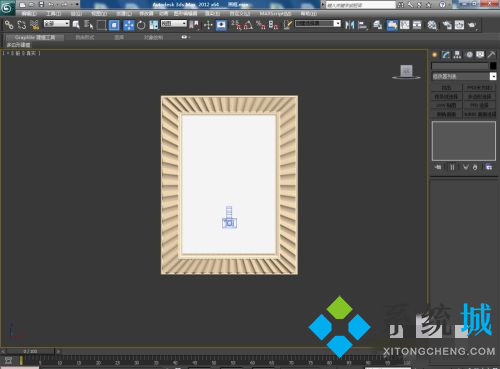Select the Bind to Space Warp tool
This screenshot has width=500, height=369.
pyautogui.click(x=34, y=25)
